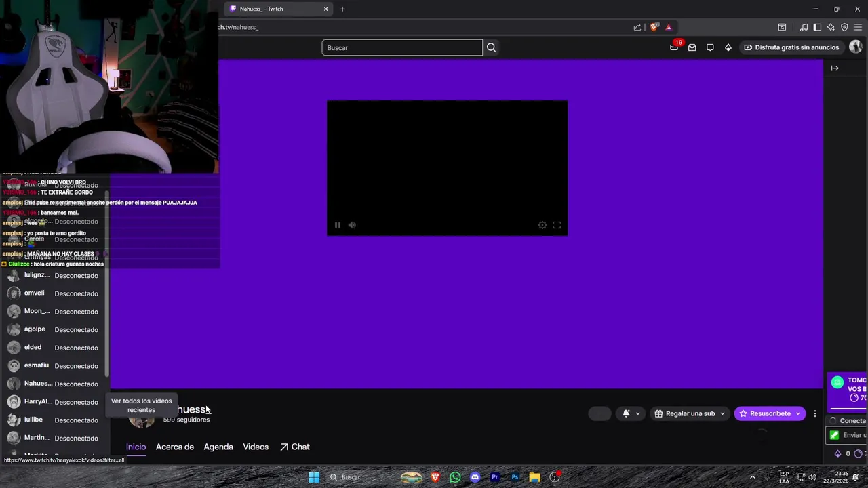Open Discord from the taskbar
Viewport: 868px width, 488px height.
[475, 477]
